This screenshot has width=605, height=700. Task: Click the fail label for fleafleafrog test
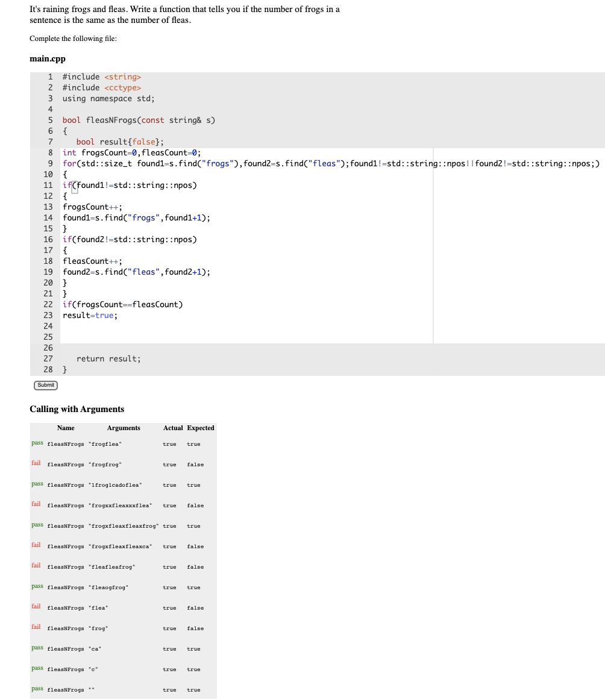pos(36,565)
